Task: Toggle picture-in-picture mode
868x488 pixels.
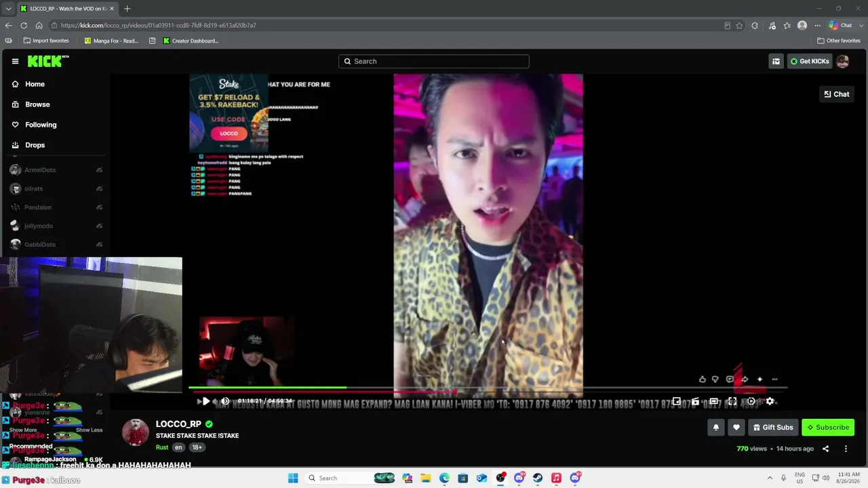Action: pos(677,401)
